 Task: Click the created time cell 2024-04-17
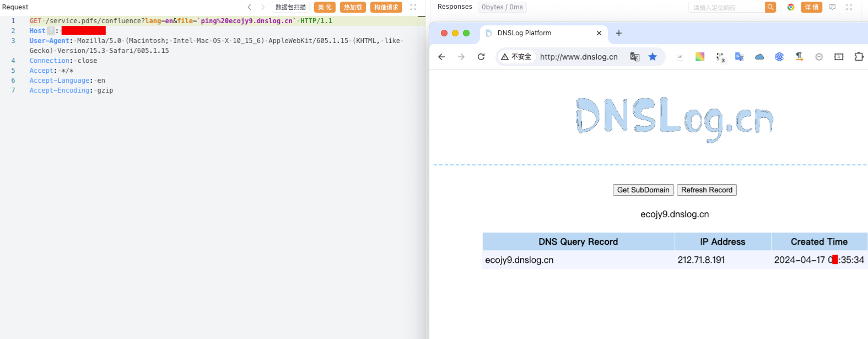tap(819, 260)
